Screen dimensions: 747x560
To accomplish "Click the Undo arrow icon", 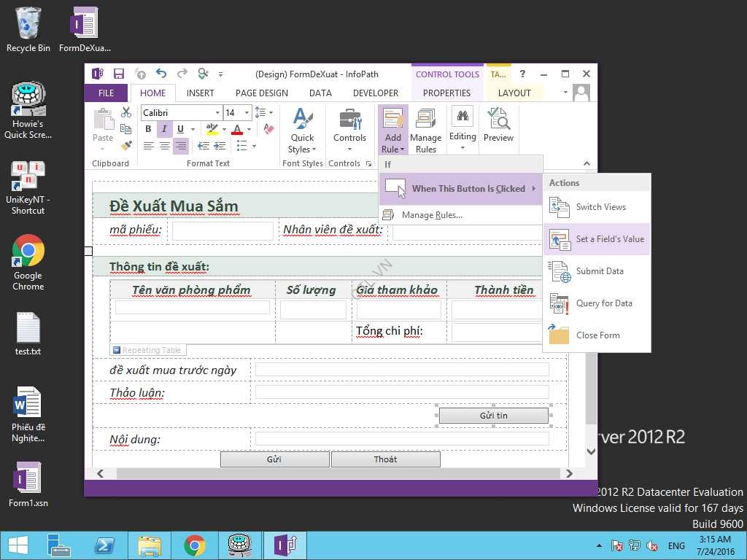I will coord(161,74).
